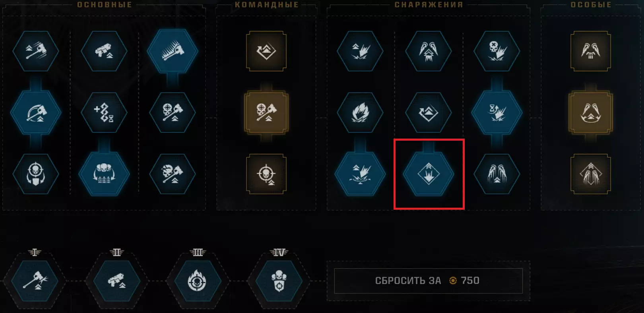This screenshot has height=313, width=644.
Task: Open the tier I hammer slot
Action: [35, 281]
